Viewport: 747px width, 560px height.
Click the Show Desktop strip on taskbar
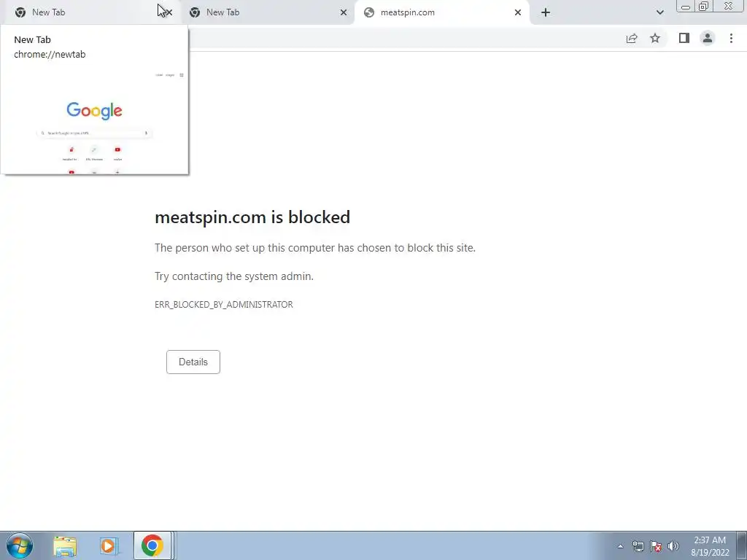742,545
